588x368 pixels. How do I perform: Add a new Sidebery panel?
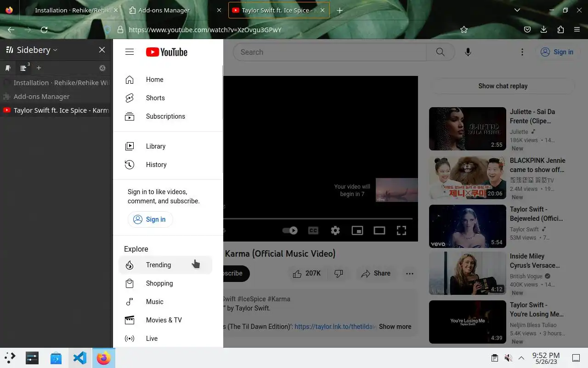point(39,68)
